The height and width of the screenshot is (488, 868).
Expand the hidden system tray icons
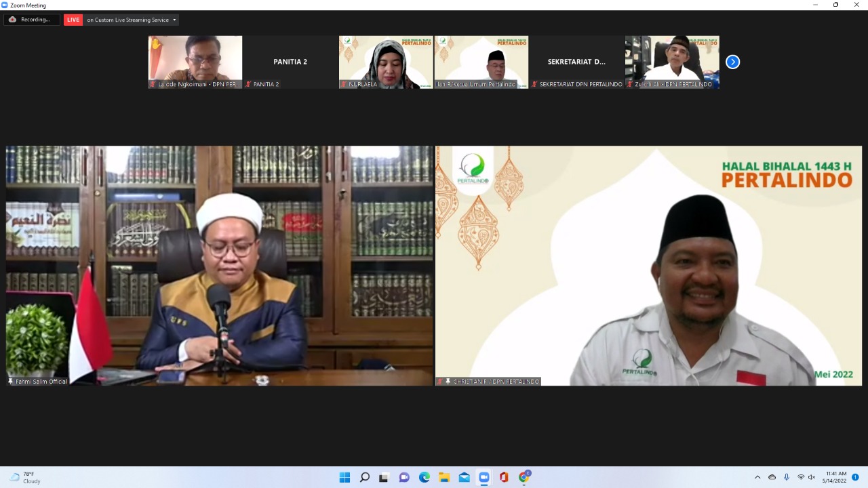click(x=757, y=477)
